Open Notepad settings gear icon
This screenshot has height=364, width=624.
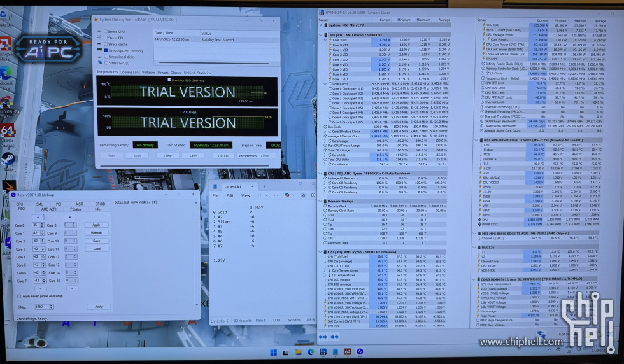tap(313, 195)
